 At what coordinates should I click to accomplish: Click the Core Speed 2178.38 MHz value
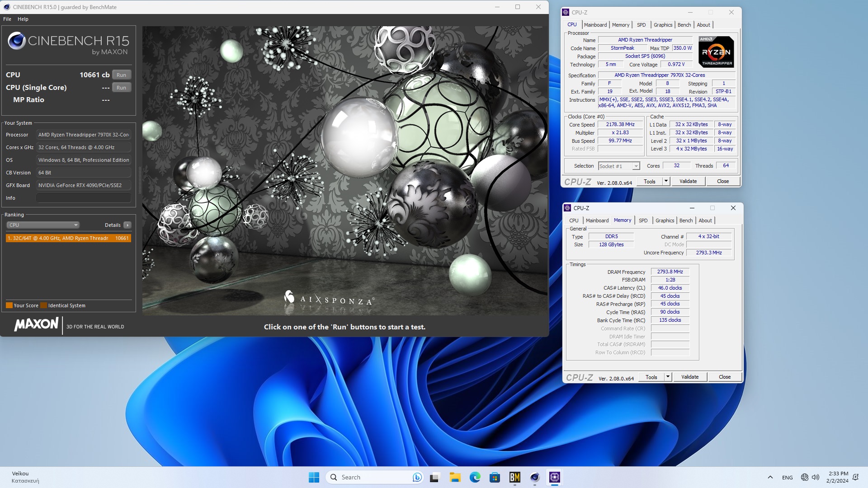click(620, 125)
